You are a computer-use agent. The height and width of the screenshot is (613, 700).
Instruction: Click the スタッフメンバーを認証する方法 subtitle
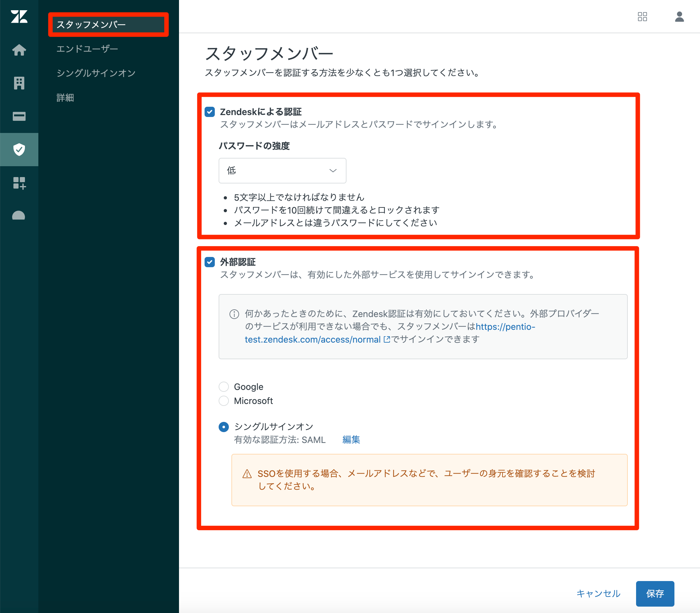[x=342, y=73]
